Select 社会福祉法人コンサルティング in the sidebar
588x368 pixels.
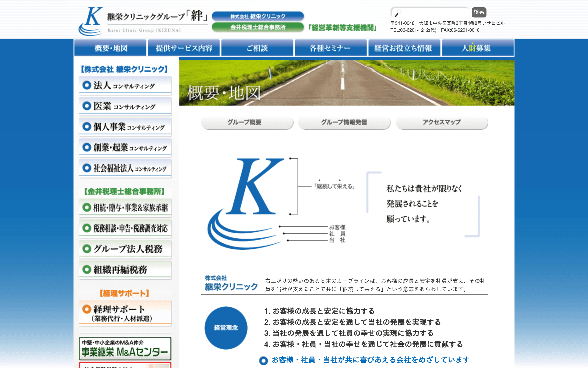(x=125, y=168)
